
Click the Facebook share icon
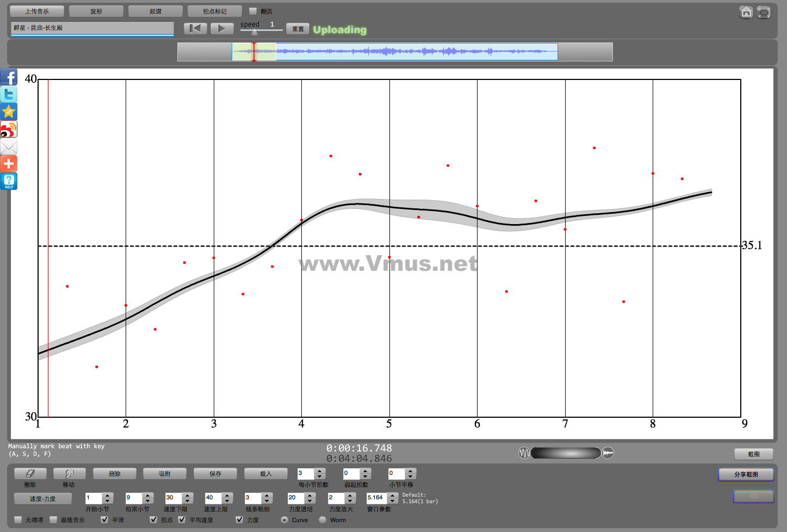[x=9, y=77]
